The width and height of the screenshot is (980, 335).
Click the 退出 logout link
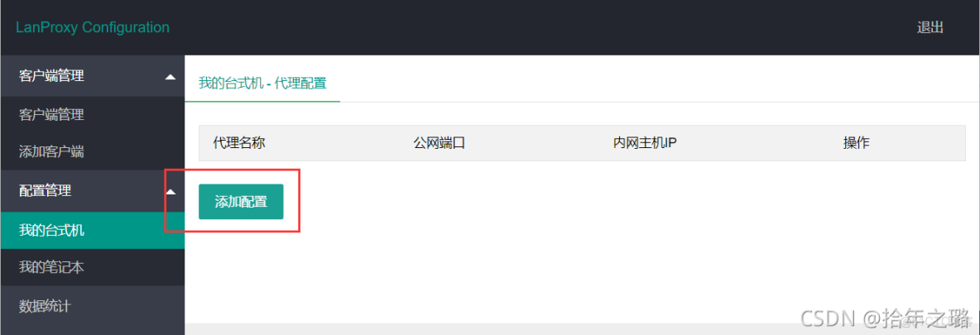930,27
